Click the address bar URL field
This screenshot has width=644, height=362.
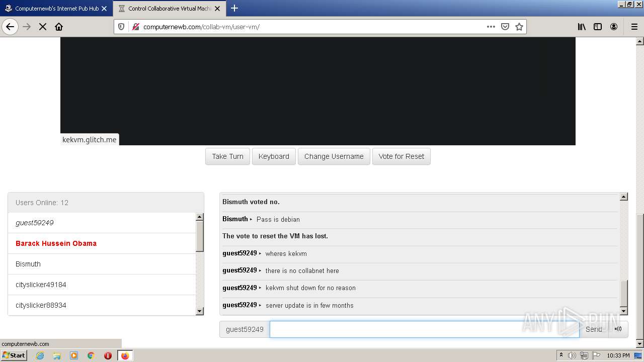(312, 27)
